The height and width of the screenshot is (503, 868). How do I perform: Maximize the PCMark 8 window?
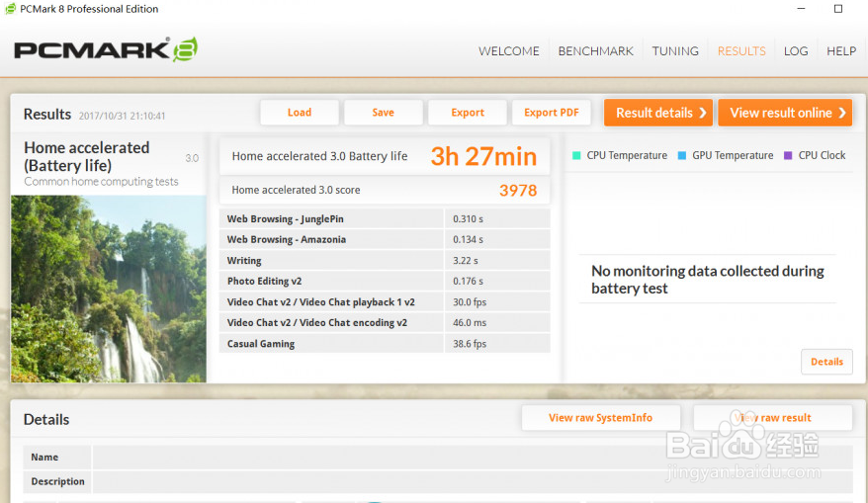click(x=838, y=9)
